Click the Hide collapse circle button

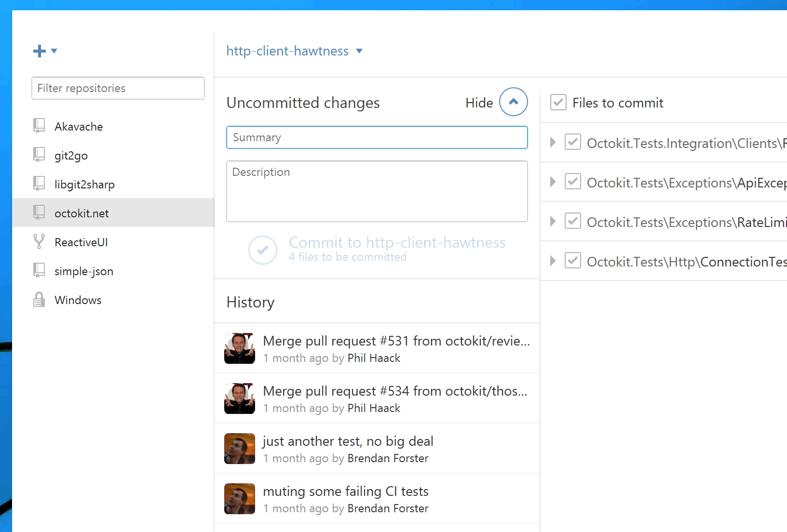coord(514,102)
